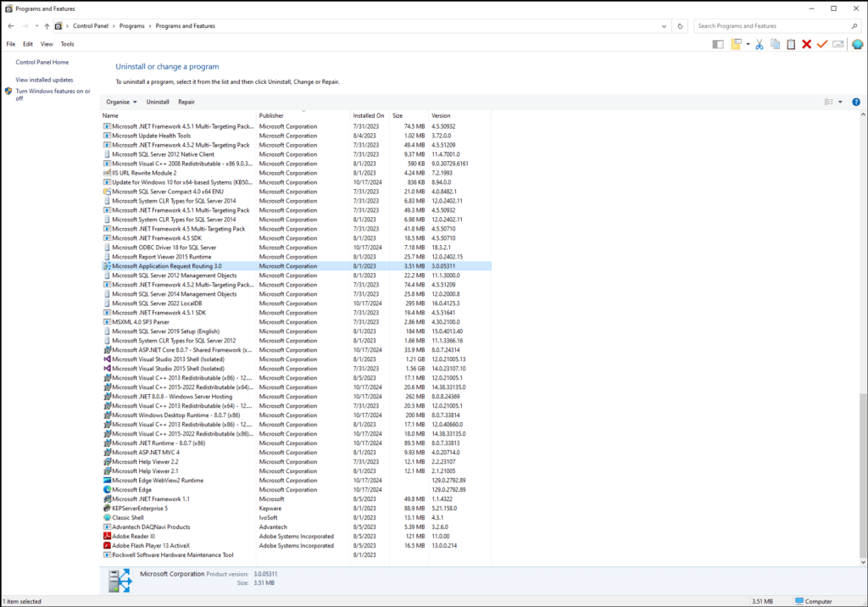Image resolution: width=868 pixels, height=607 pixels.
Task: Select Microsoft .NET Framework 1.1 row
Action: click(296, 499)
